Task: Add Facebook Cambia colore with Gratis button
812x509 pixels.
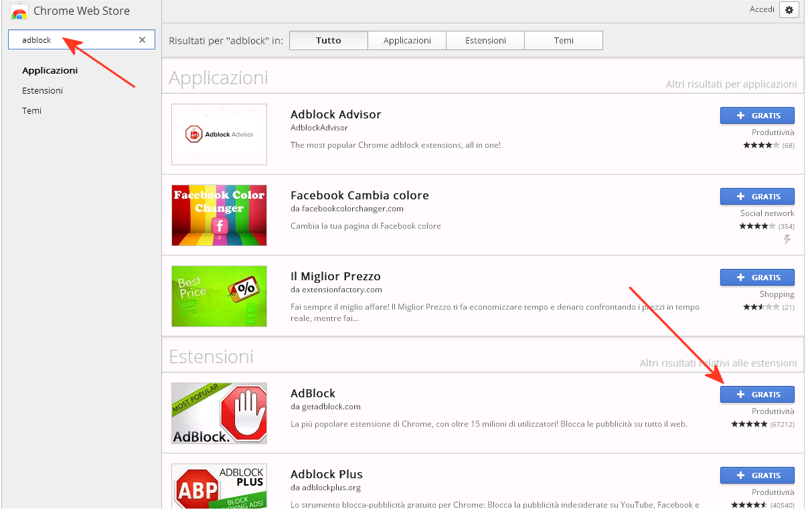Action: [x=757, y=197]
